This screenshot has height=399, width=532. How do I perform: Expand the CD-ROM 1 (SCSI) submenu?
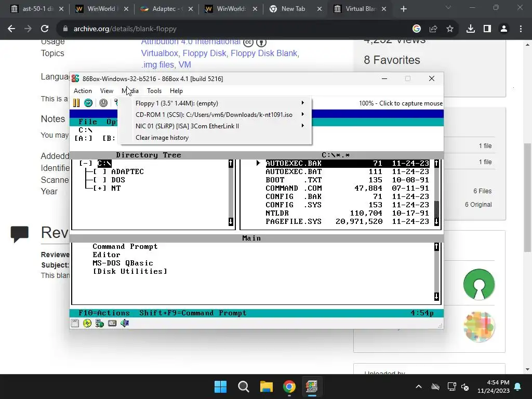tap(215, 115)
